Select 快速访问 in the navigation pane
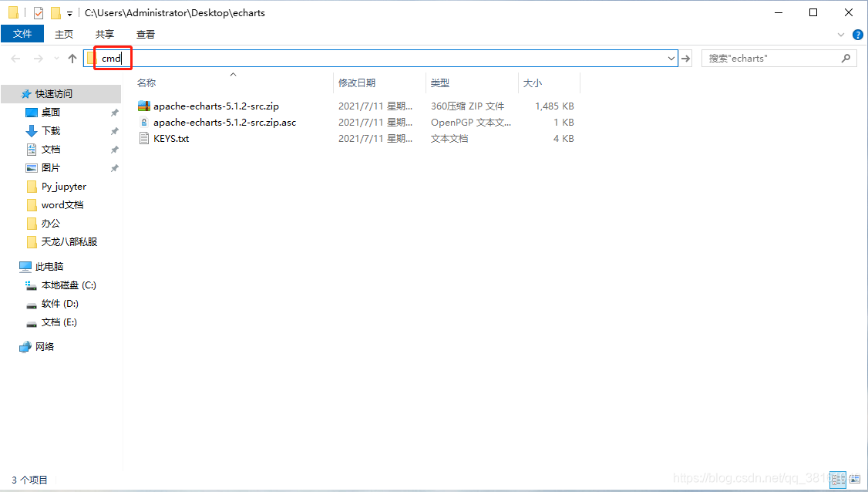Image resolution: width=868 pixels, height=492 pixels. coord(54,93)
